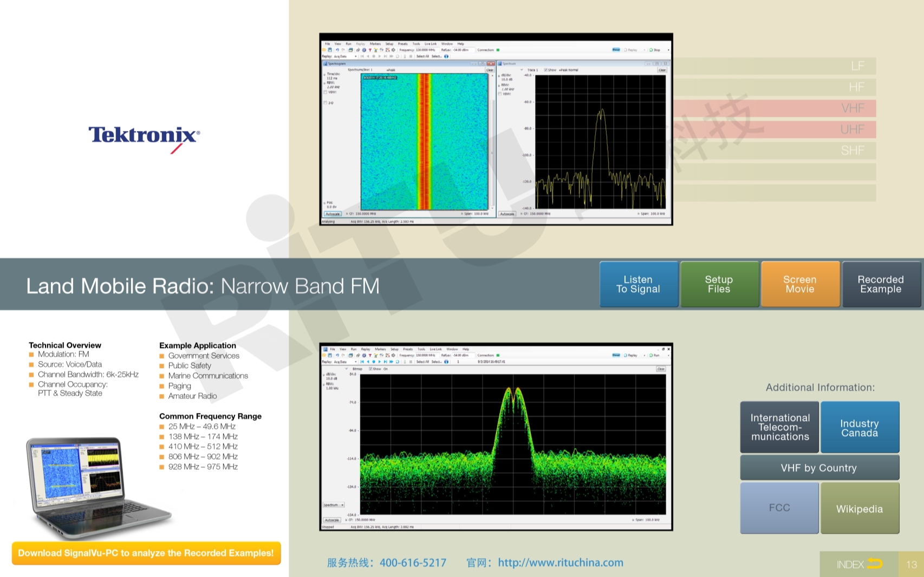Click the Listen To Signal button
Screen dimensions: 924x577
(638, 284)
